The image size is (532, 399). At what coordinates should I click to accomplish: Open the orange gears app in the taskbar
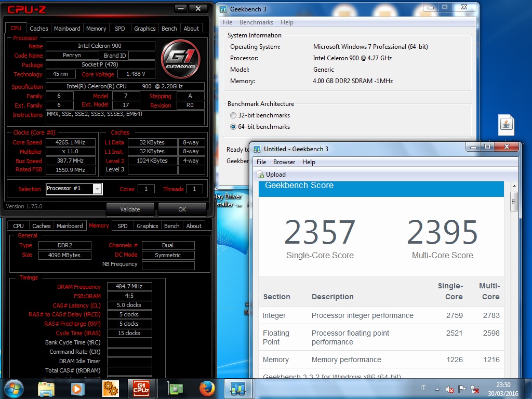tap(110, 389)
